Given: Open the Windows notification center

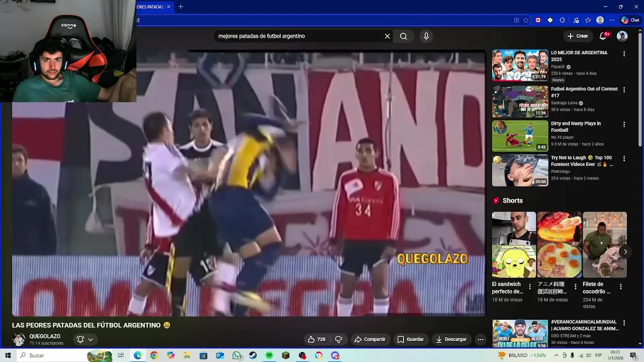Looking at the screenshot, I should tap(633, 355).
